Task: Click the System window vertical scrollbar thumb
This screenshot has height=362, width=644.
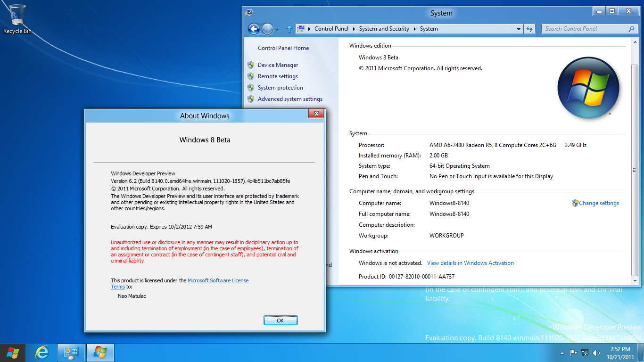Action: (x=635, y=170)
